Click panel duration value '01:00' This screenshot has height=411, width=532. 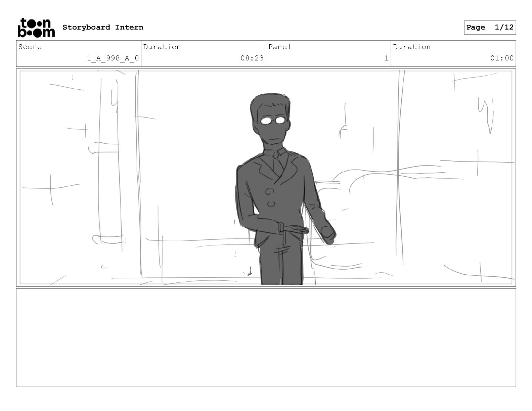(x=502, y=58)
